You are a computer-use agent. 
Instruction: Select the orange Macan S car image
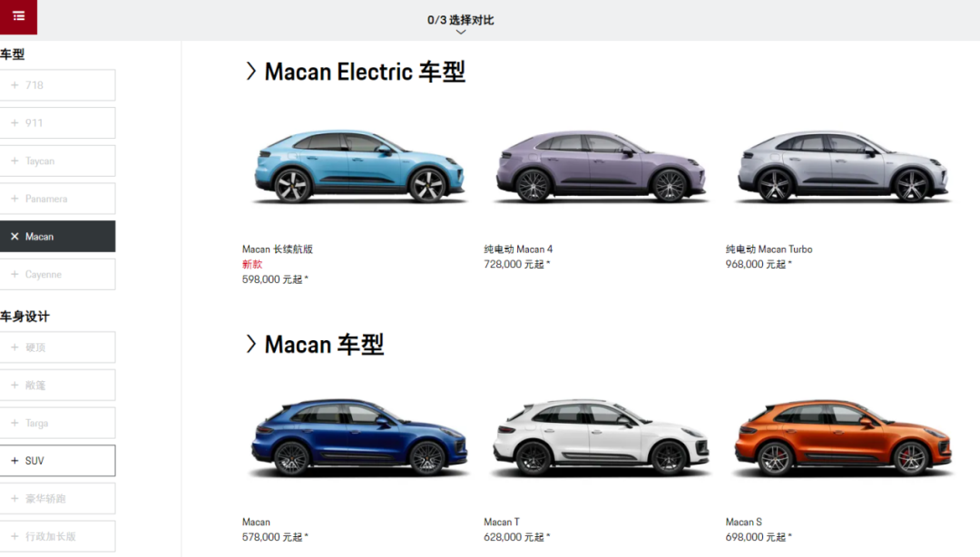[x=842, y=437]
